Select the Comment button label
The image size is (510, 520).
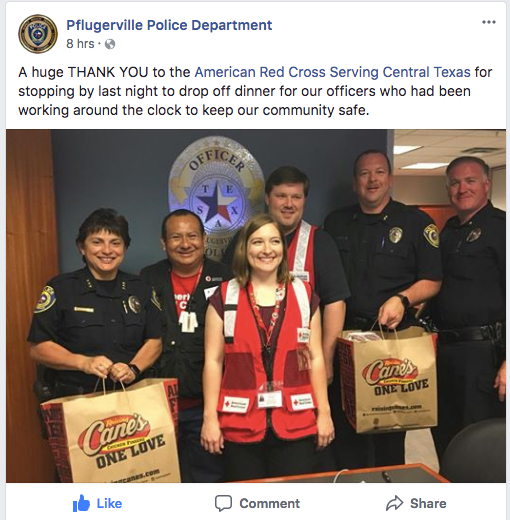[270, 503]
